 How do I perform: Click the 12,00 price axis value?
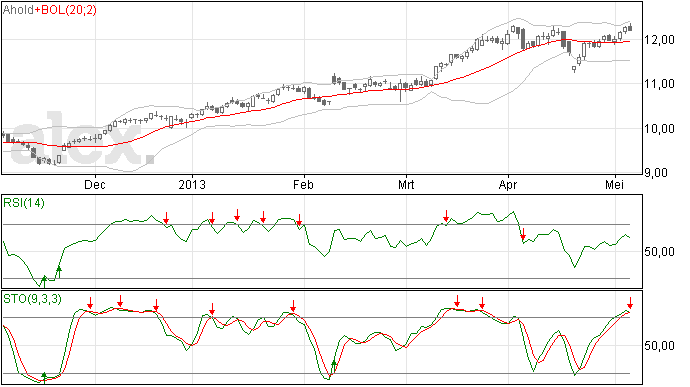[x=659, y=40]
